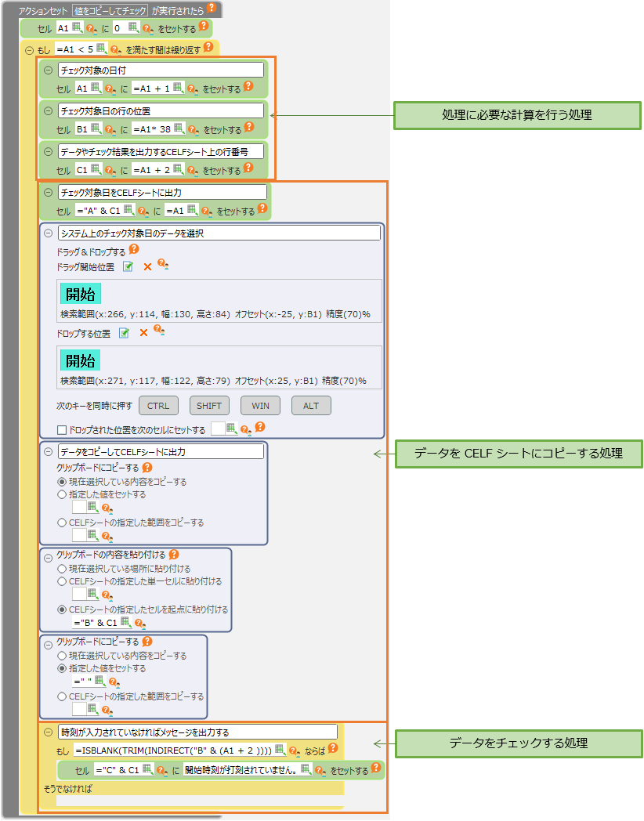Collapse 時刻が入力されていなければメッセージを出力する block

(x=48, y=732)
